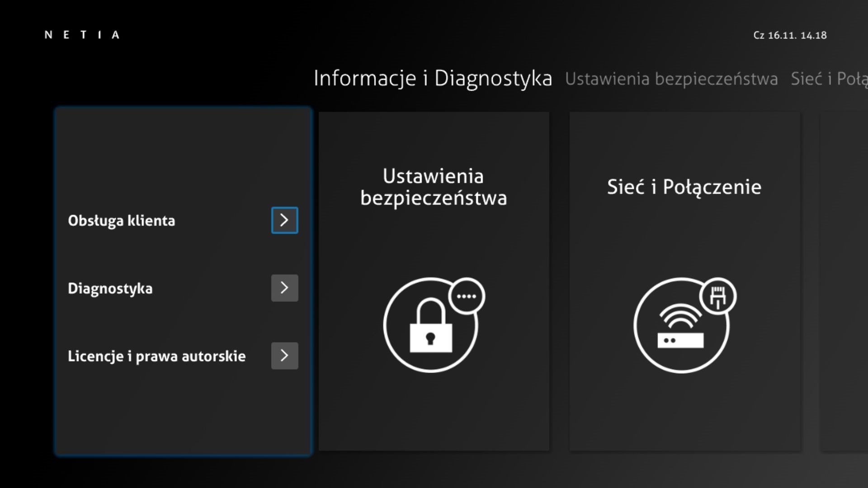Click the password dots badge icon
868x488 pixels.
[x=467, y=296]
